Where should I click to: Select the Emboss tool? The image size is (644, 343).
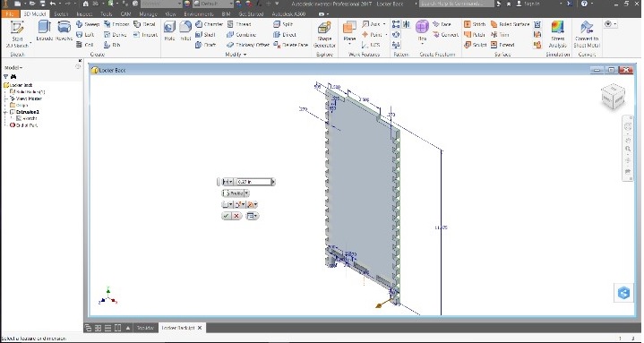(116, 24)
